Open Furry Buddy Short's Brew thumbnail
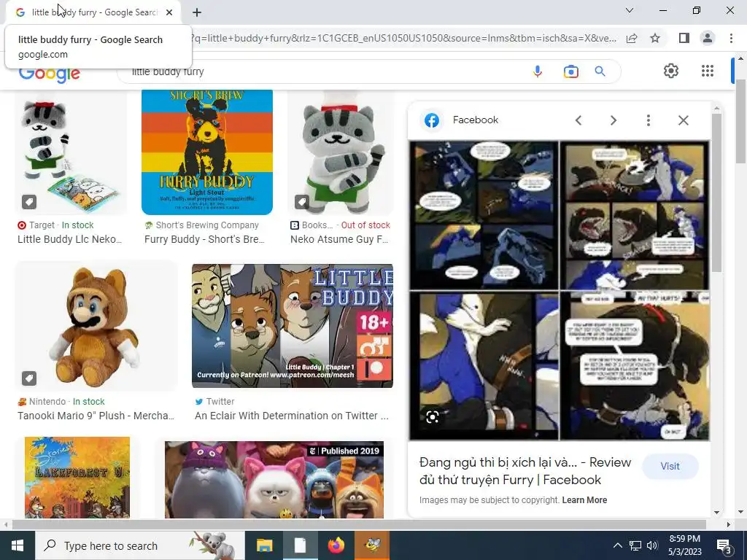This screenshot has width=747, height=560. point(207,152)
